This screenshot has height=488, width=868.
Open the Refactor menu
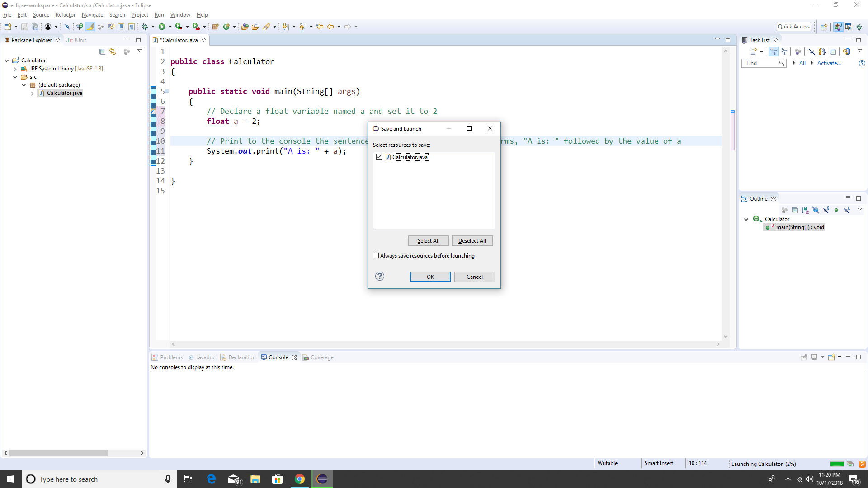pos(65,14)
